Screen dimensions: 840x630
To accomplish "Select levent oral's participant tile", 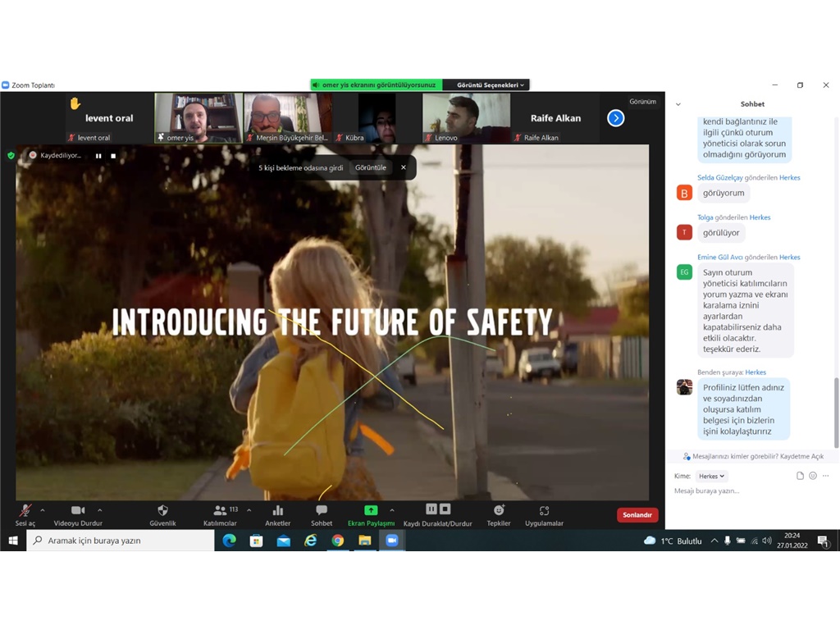I will [109, 118].
